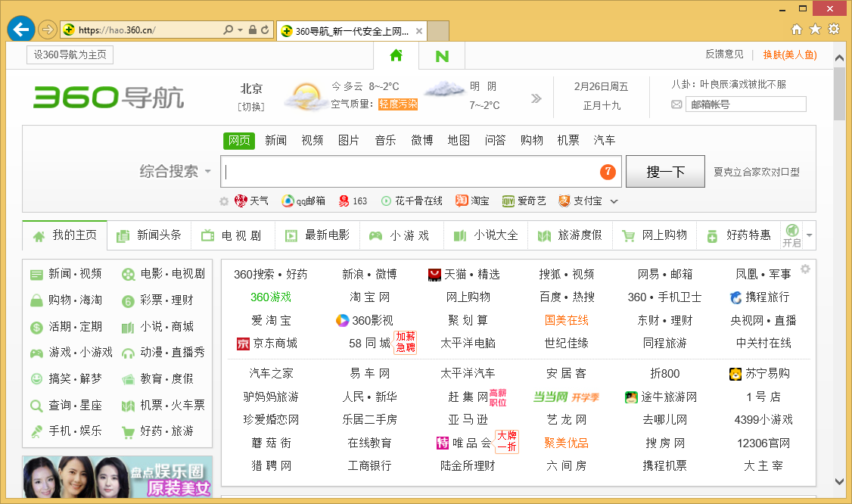Click the mail envelope icon by 邮箱帐号
Viewport: 852px width, 504px height.
click(x=676, y=104)
